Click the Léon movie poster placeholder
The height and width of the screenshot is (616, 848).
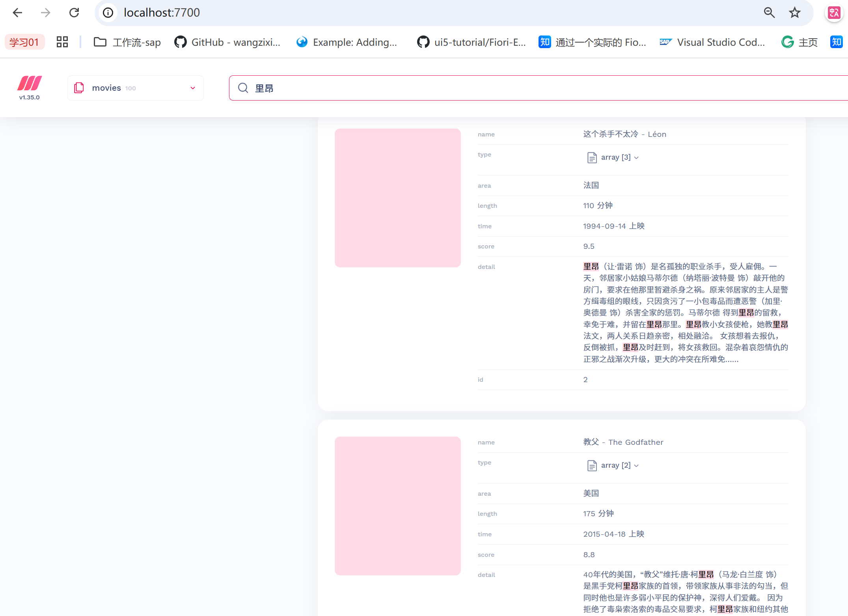point(397,198)
